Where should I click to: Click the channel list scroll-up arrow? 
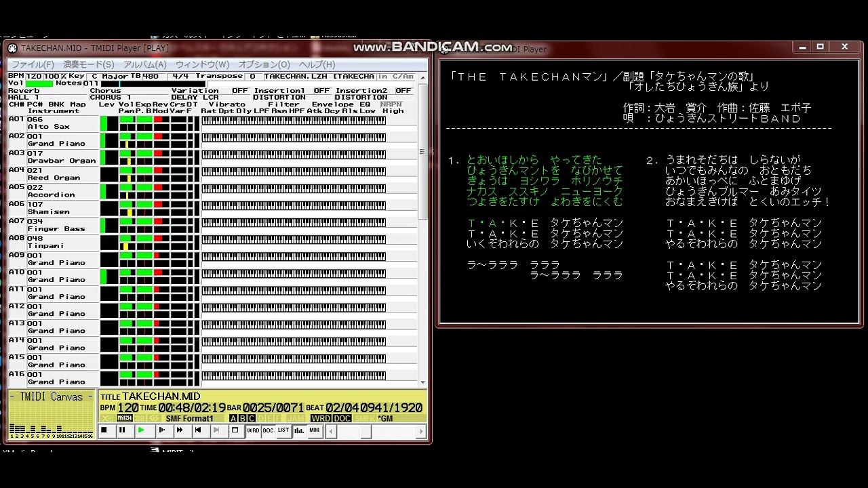tap(422, 77)
